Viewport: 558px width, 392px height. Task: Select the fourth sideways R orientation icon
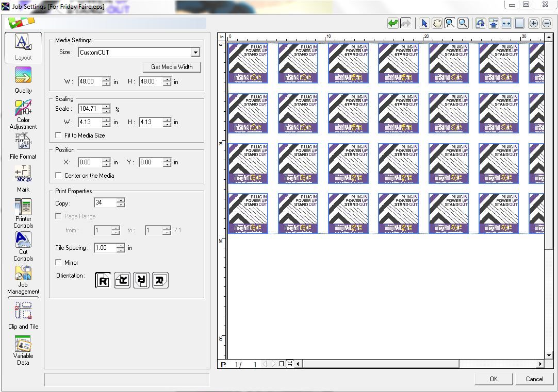pos(160,280)
